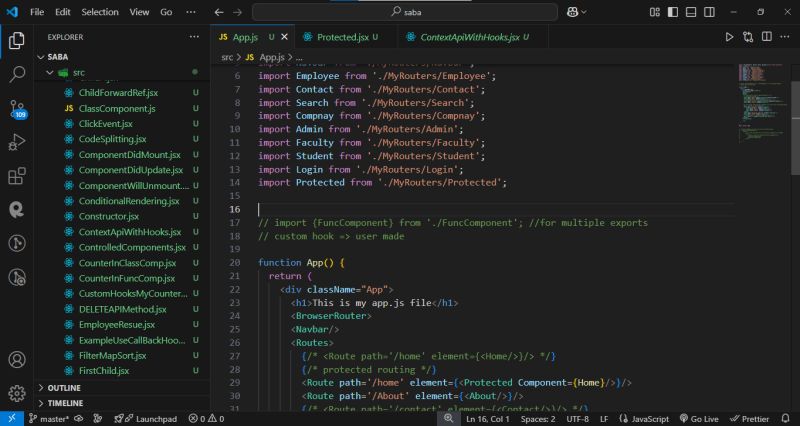Open the Selection menu
This screenshot has height=426, width=800.
(99, 12)
